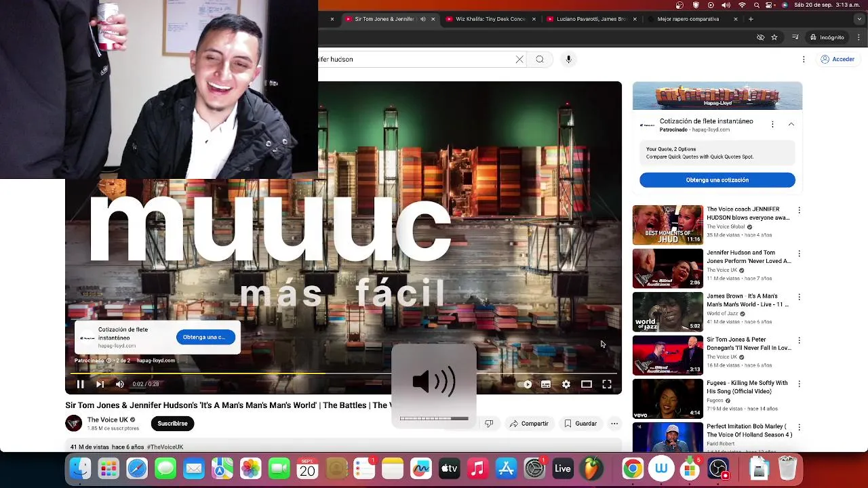The height and width of the screenshot is (488, 868).
Task: Mute the Sir Tom Jones tab audio icon
Action: point(422,19)
